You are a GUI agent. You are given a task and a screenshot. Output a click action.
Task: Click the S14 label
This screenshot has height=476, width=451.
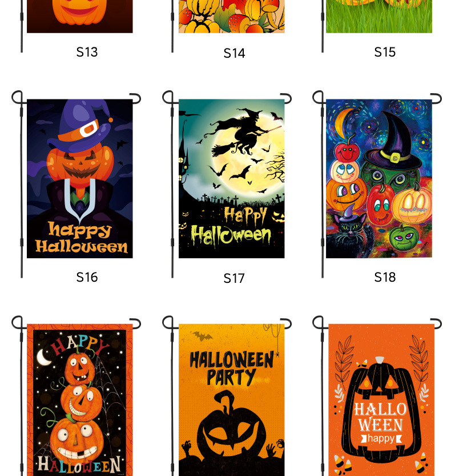click(234, 54)
